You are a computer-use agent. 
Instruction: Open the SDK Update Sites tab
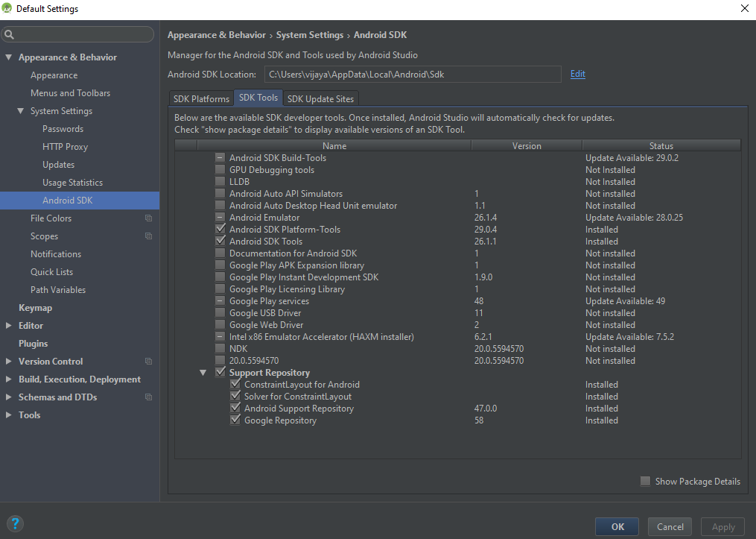(320, 98)
